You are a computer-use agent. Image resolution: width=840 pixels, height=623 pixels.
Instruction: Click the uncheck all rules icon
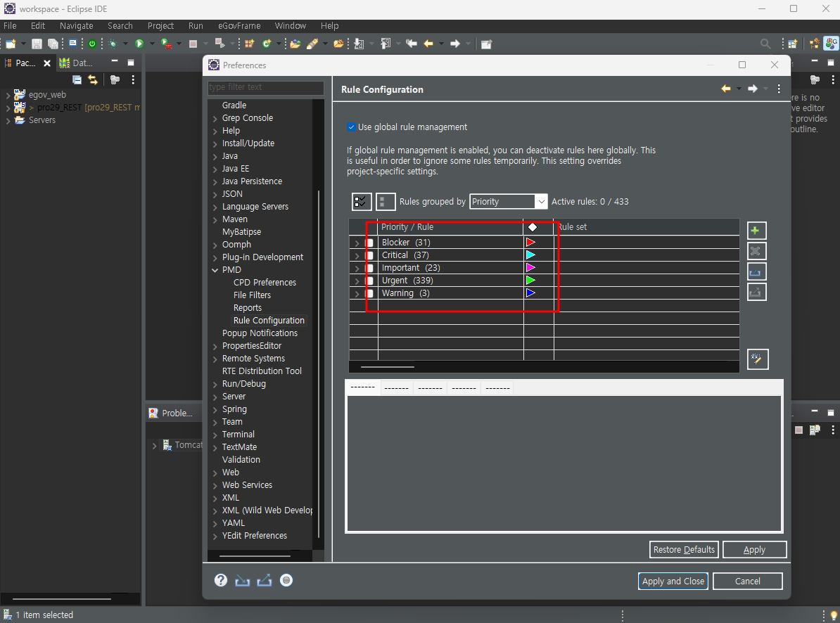(x=386, y=202)
